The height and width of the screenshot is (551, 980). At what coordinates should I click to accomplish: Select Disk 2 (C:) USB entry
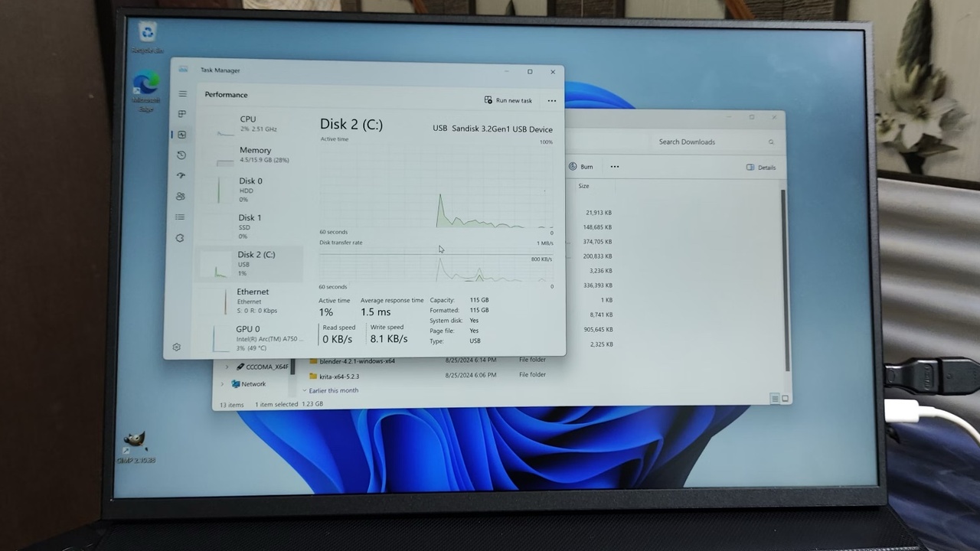pyautogui.click(x=250, y=264)
